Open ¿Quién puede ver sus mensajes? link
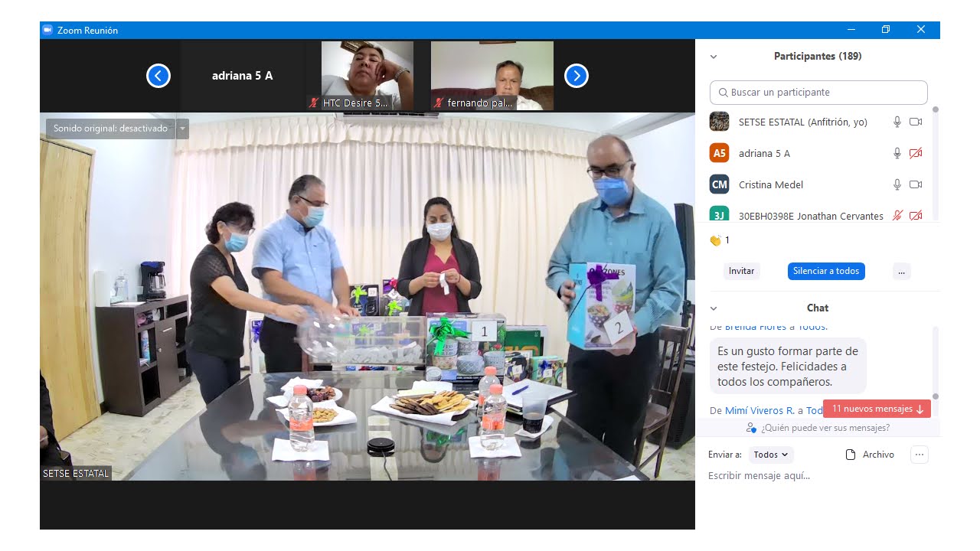Viewport: 980px width, 551px height. (x=818, y=428)
